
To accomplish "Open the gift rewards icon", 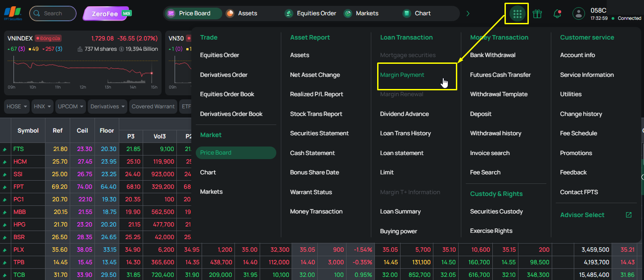I will coord(537,14).
